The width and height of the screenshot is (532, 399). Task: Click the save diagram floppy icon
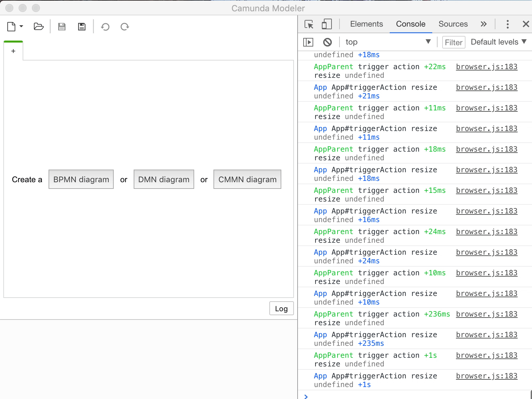pyautogui.click(x=62, y=27)
